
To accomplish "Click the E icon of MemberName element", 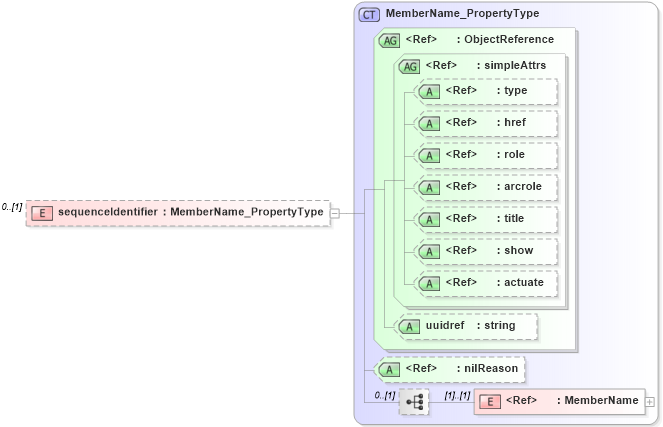I will (x=490, y=402).
